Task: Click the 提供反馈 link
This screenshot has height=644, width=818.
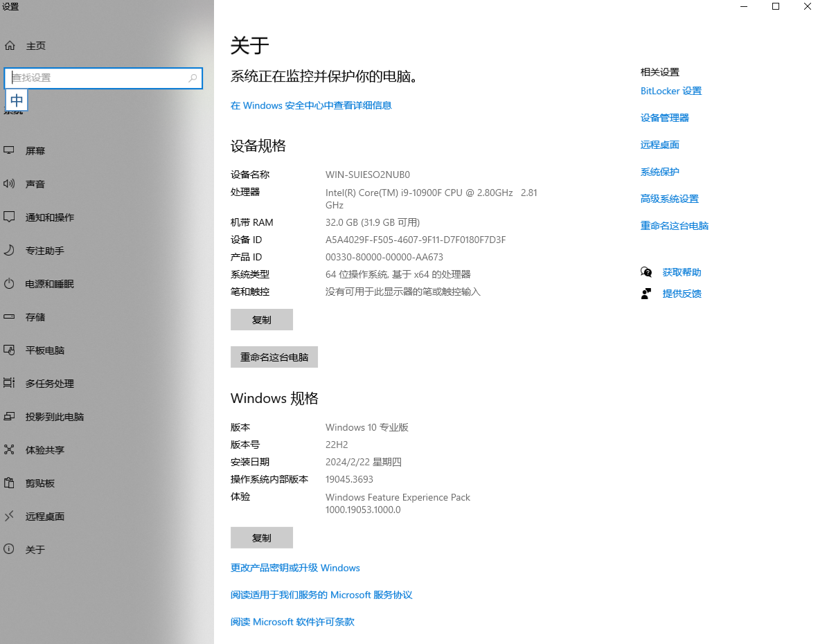Action: coord(682,294)
